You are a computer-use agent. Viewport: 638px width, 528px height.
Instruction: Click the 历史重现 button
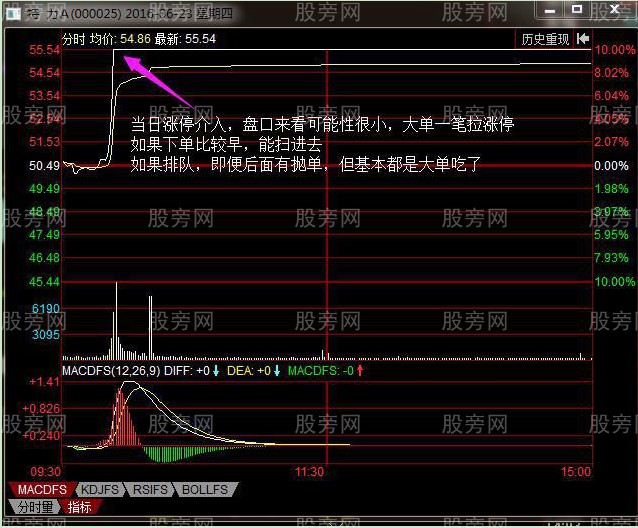545,39
